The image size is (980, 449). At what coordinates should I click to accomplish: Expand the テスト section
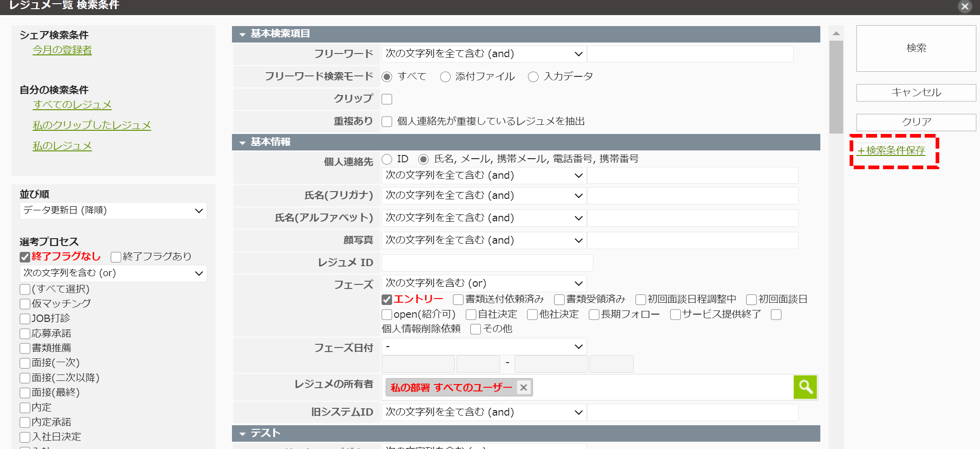[x=242, y=433]
